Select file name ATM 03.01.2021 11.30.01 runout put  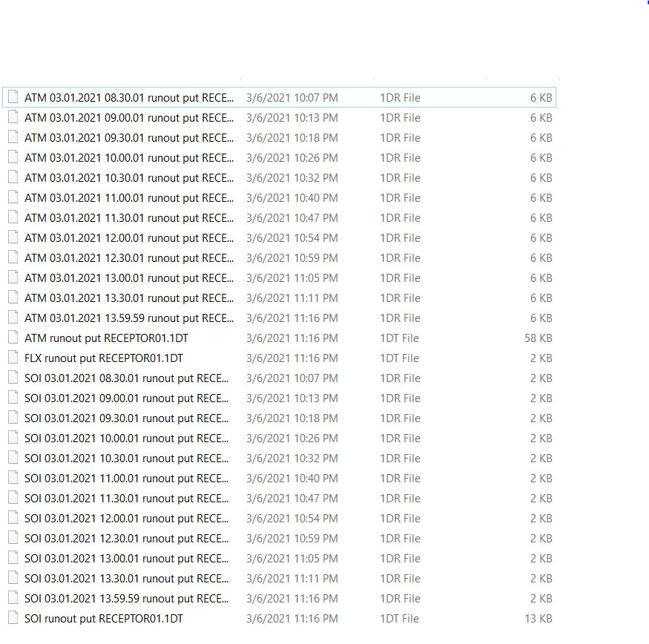click(129, 218)
